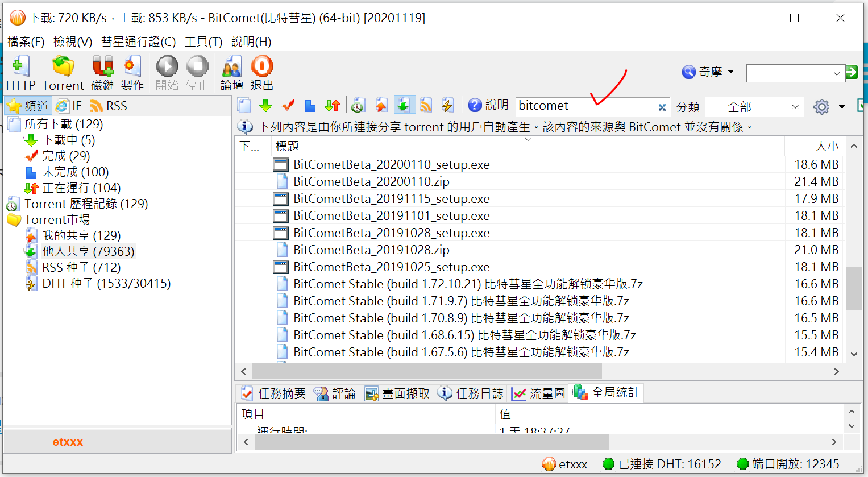Expand the top search box dropdown arrow
868x477 pixels.
pos(837,73)
